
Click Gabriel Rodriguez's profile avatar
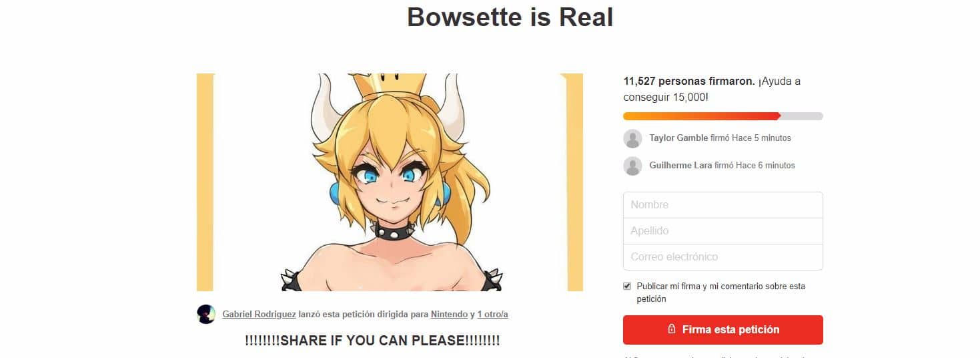tap(206, 314)
